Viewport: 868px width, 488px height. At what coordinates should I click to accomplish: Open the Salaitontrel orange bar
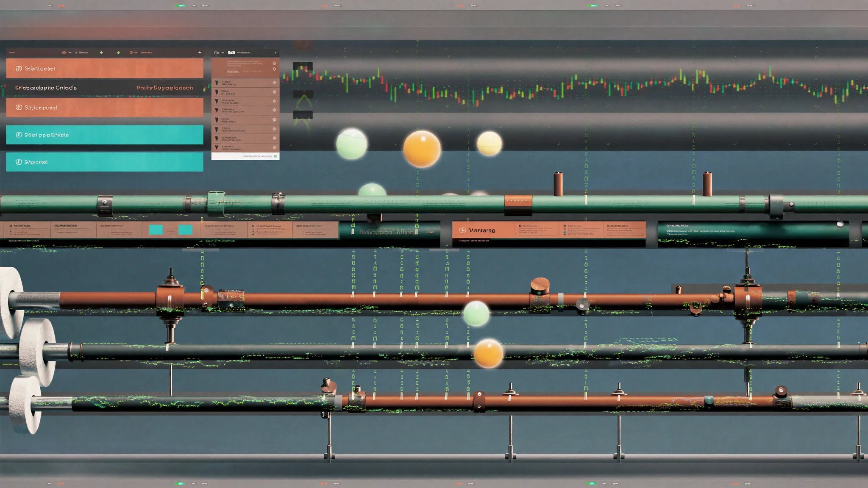tap(105, 68)
